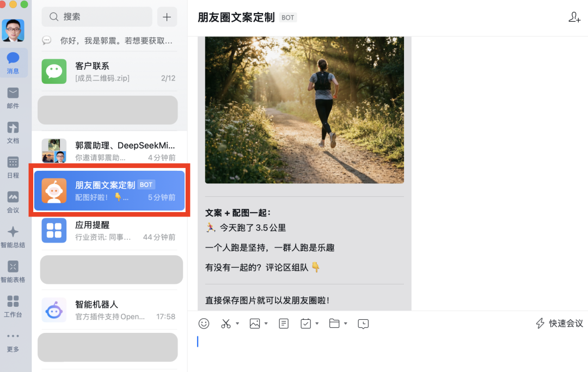This screenshot has height=372, width=588.
Task: Click the add member icon top right
Action: (x=574, y=17)
